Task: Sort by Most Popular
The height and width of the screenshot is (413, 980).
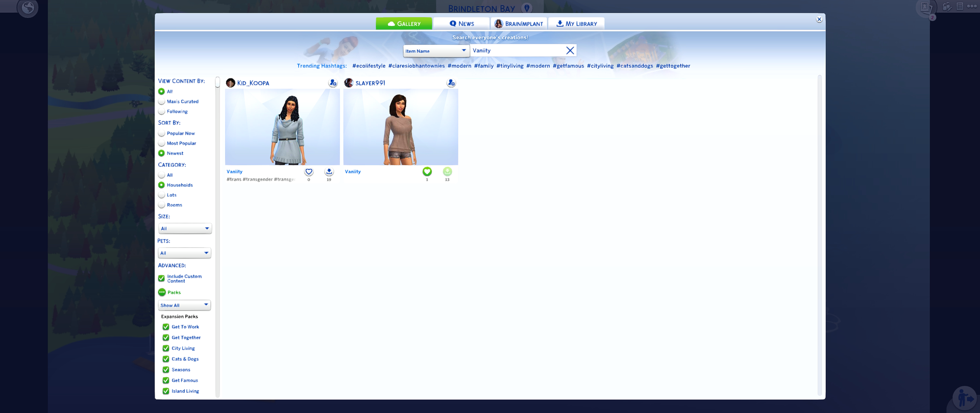Action: pyautogui.click(x=161, y=143)
